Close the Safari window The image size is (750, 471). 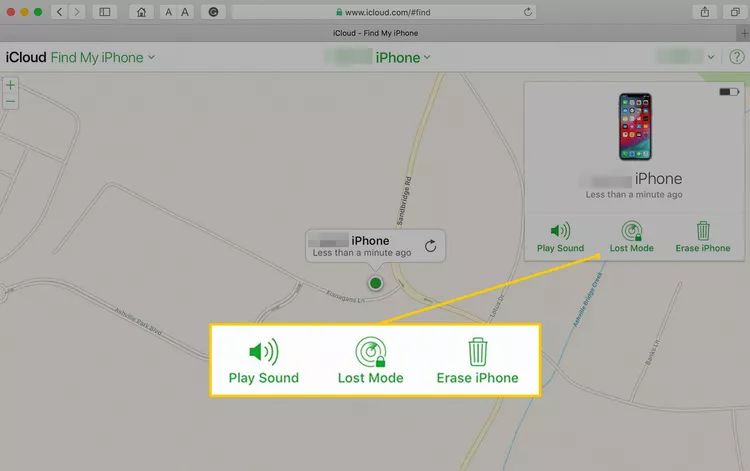point(11,12)
